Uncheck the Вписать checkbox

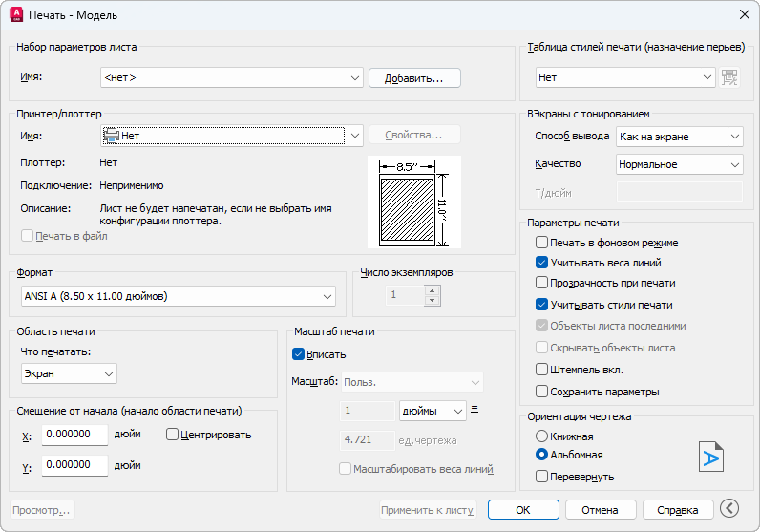click(x=298, y=354)
